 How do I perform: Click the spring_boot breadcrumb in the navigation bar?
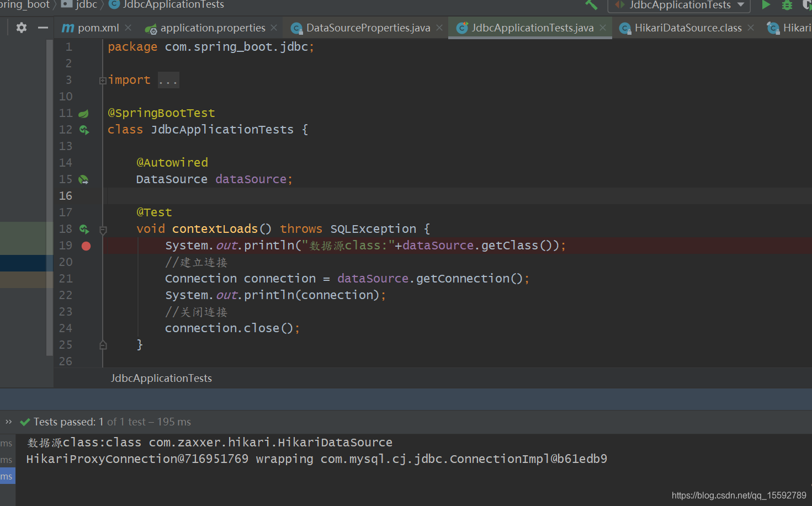(x=25, y=5)
